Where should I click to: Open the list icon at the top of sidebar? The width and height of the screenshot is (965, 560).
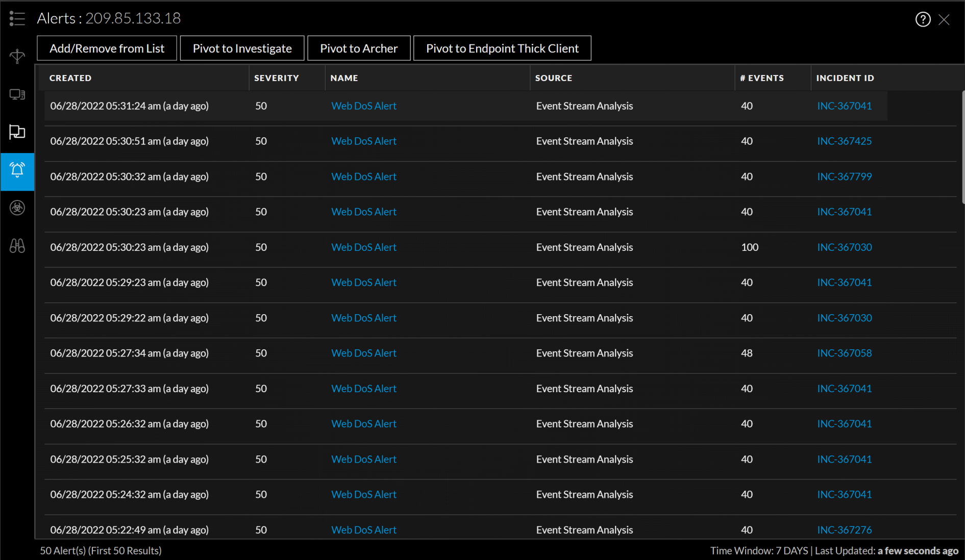click(17, 18)
